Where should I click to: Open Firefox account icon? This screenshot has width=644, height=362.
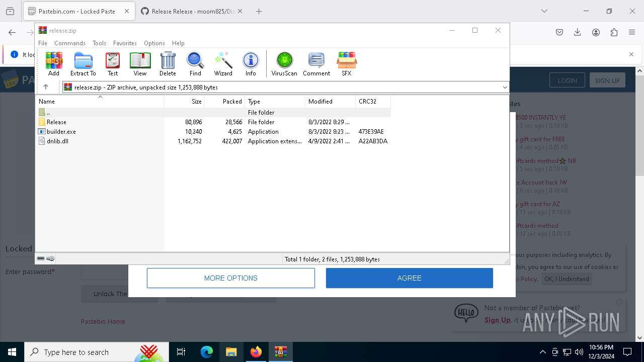pos(596,32)
